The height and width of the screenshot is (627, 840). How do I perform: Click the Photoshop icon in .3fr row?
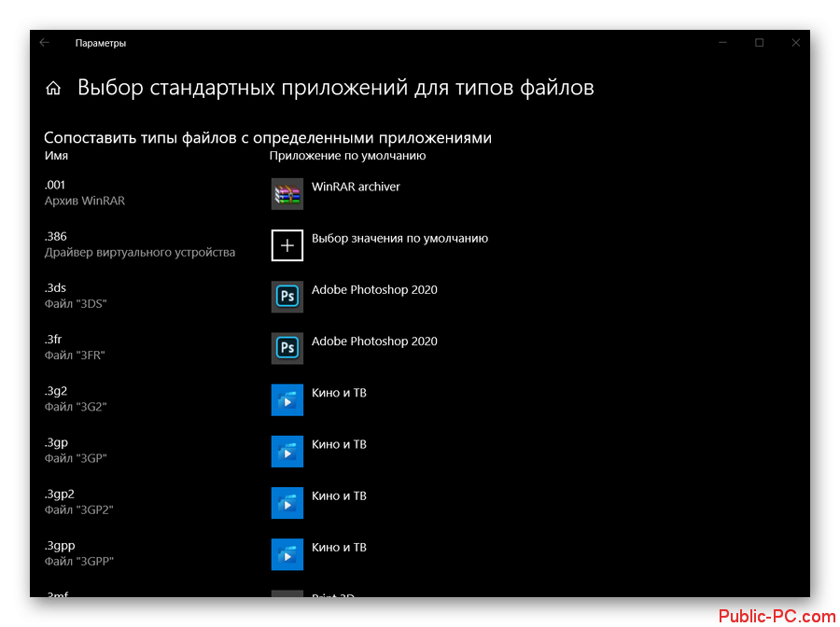tap(287, 348)
